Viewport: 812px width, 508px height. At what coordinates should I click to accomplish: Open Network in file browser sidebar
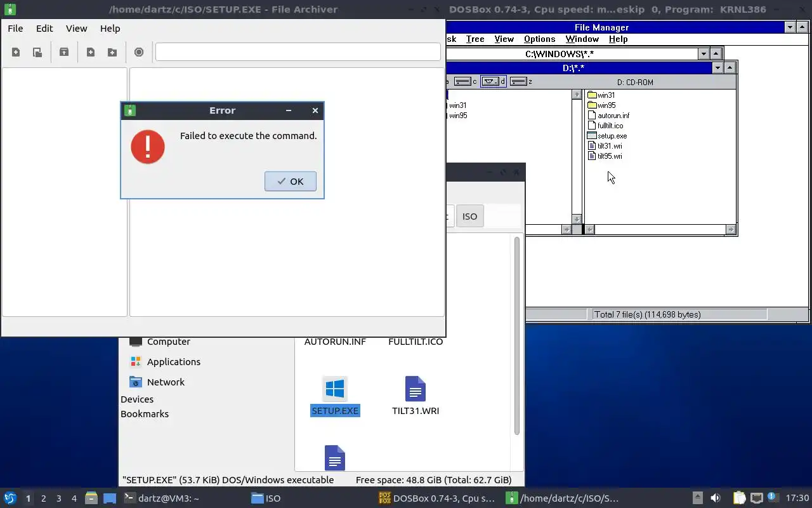[157, 382]
